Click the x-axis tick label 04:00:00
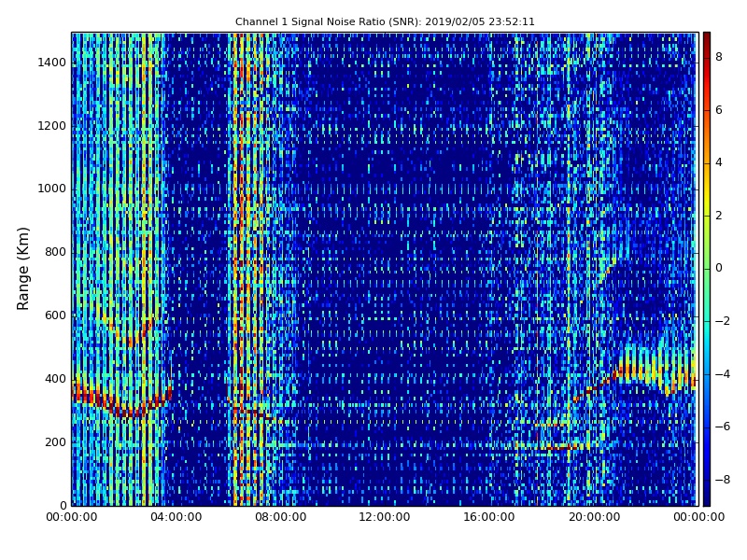 pyautogui.click(x=176, y=517)
